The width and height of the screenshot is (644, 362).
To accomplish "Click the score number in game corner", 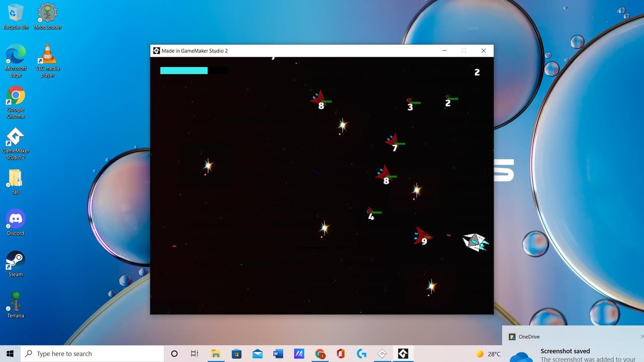I will click(477, 72).
